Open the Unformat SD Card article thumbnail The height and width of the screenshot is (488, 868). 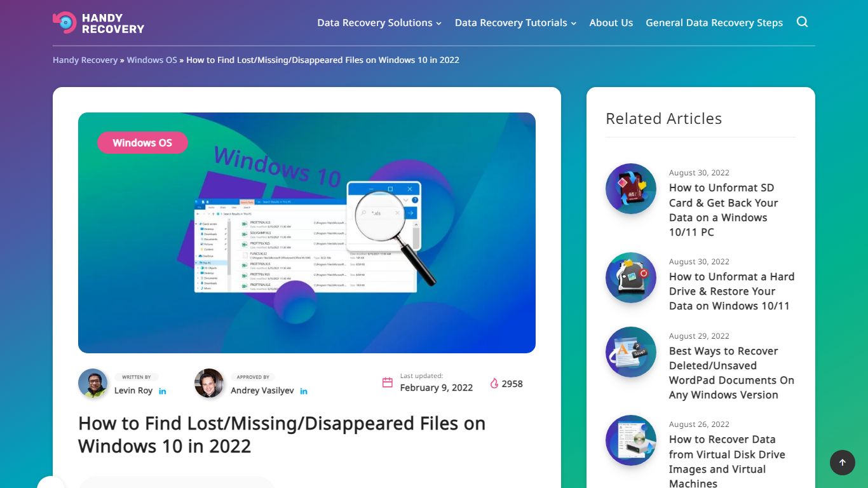tap(631, 189)
